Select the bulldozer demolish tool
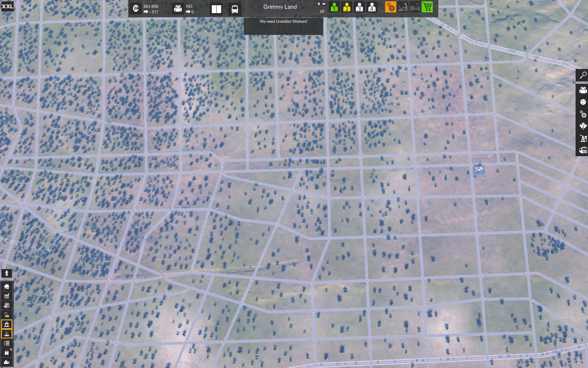The height and width of the screenshot is (368, 588). [x=7, y=362]
